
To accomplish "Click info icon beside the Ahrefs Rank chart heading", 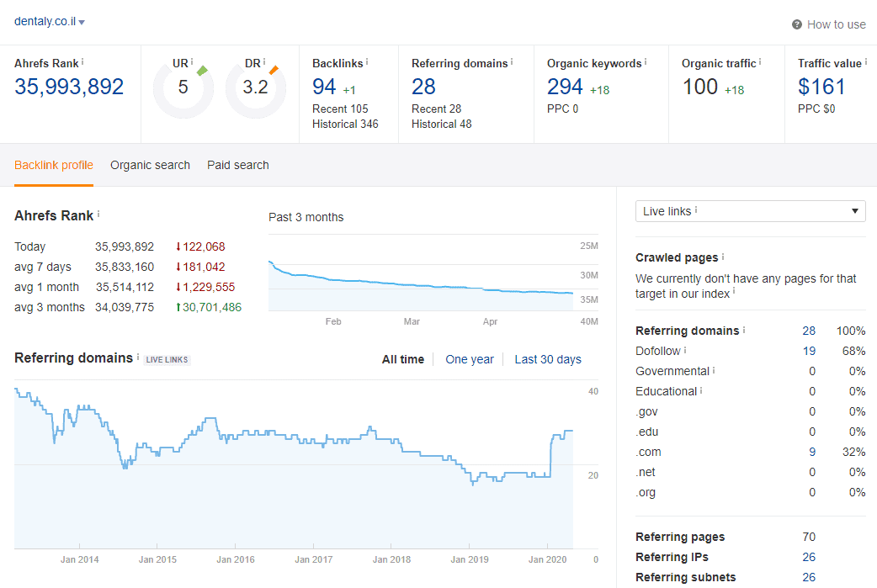I will 98,214.
